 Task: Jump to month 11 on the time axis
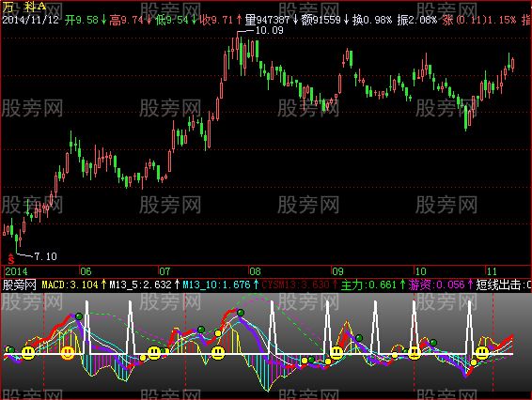click(492, 271)
